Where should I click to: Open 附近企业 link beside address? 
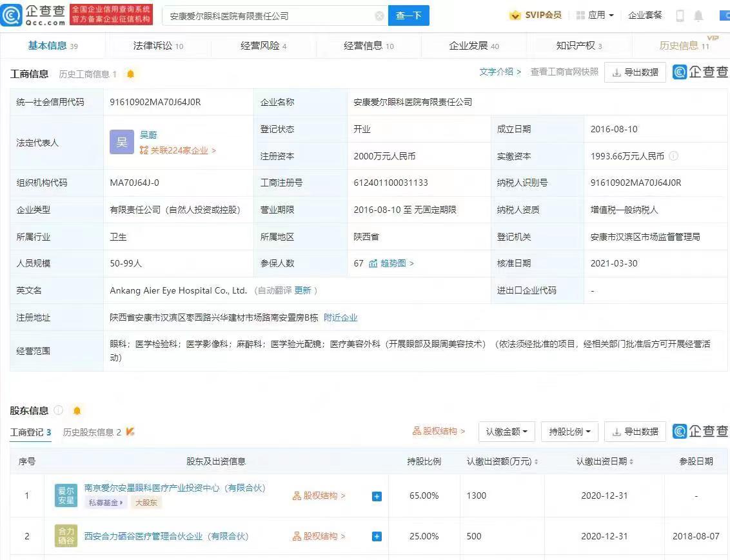(x=340, y=317)
